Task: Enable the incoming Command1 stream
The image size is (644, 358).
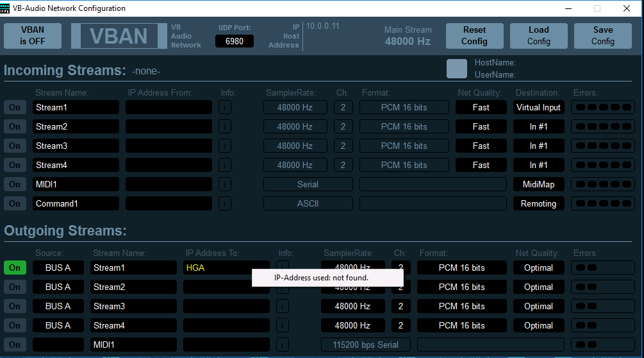Action: tap(15, 203)
